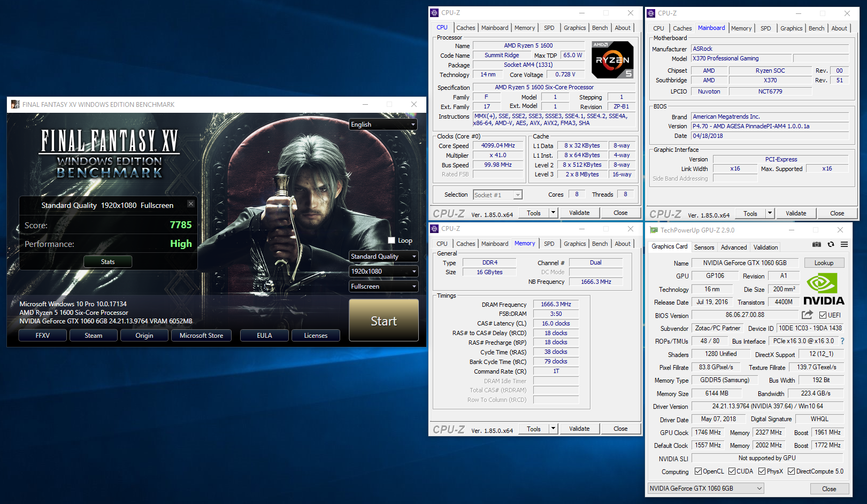Click the GPU-Z title bar app icon

click(x=654, y=230)
